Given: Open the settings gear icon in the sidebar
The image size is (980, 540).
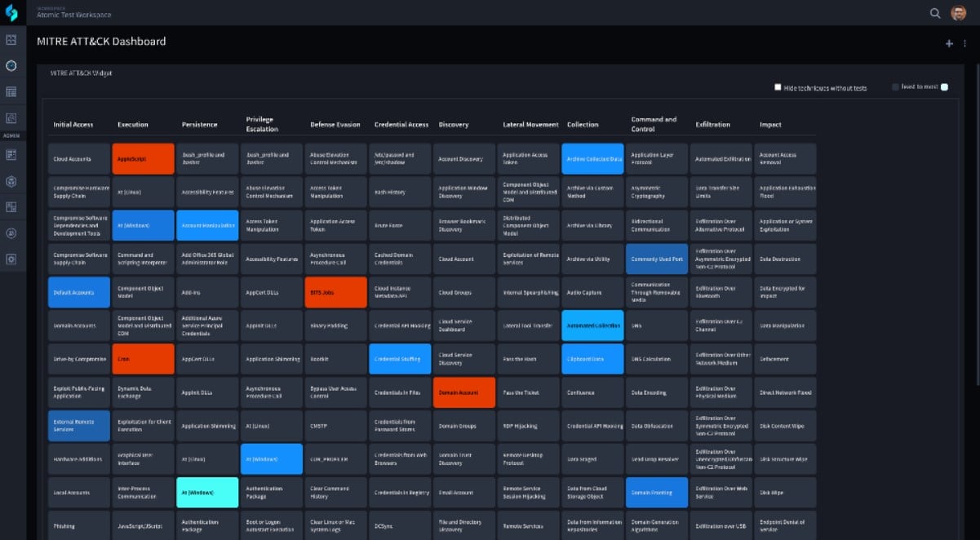Looking at the screenshot, I should coord(11,259).
